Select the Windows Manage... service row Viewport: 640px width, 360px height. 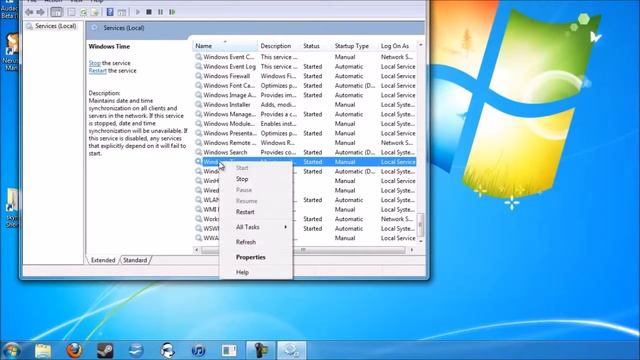305,114
